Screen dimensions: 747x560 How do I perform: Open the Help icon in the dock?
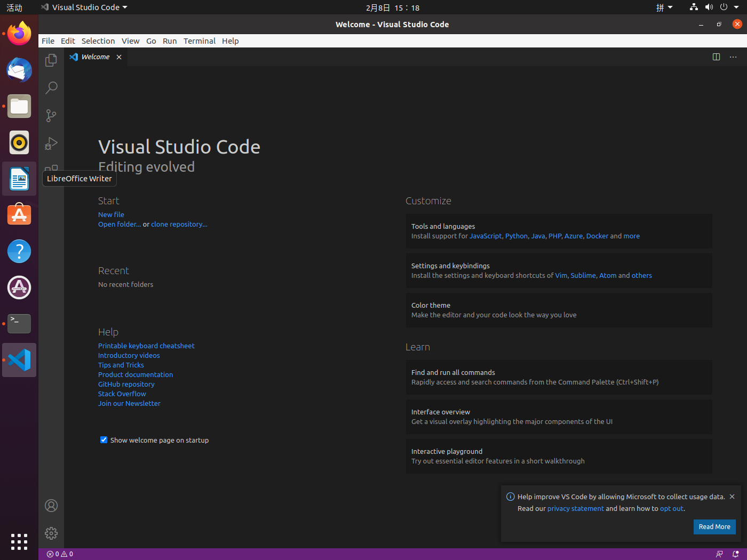[x=19, y=251]
